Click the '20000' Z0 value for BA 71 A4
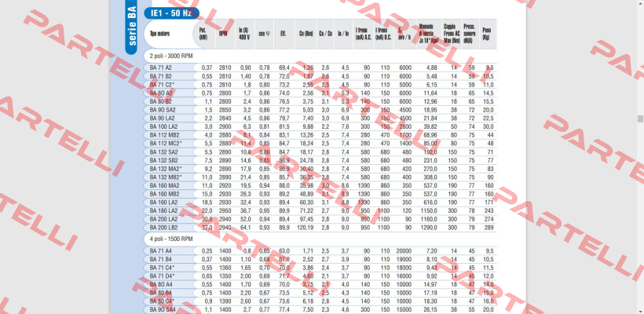Image resolution: width=644 pixels, height=314 pixels. click(x=404, y=250)
